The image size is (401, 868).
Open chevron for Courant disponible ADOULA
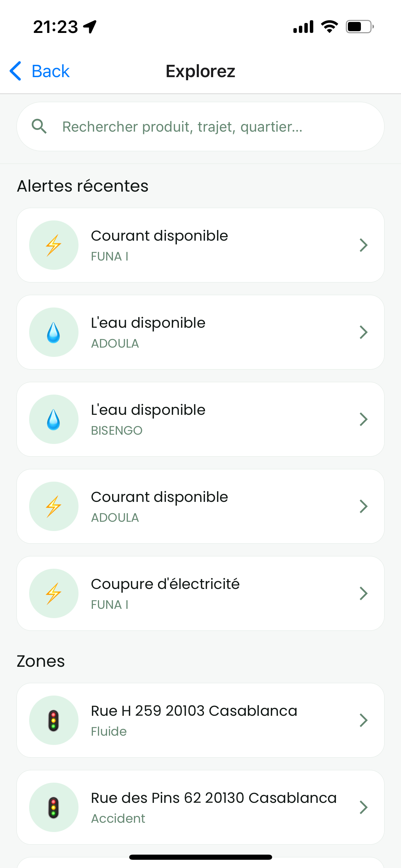click(x=363, y=506)
